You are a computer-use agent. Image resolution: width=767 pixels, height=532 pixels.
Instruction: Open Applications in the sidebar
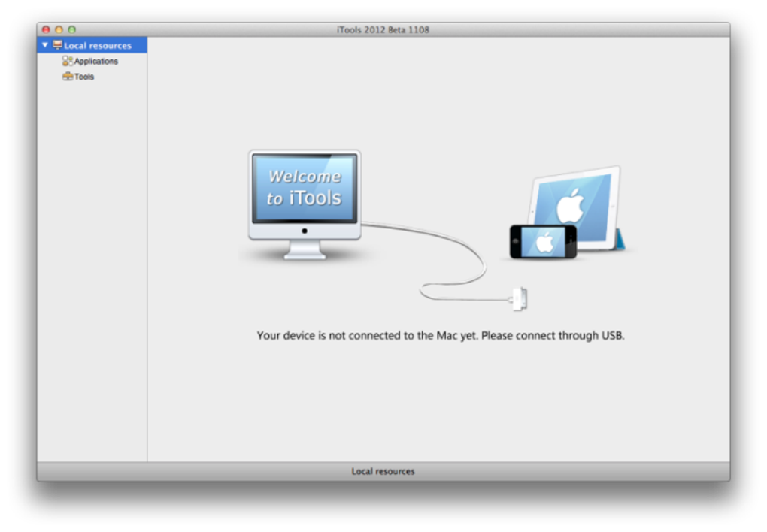tap(96, 61)
